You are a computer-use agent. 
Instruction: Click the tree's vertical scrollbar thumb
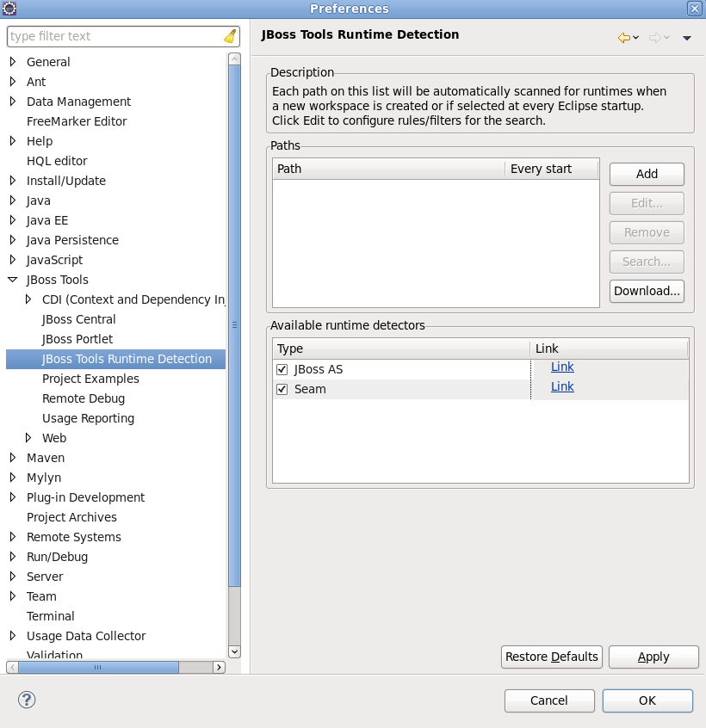tap(234, 325)
